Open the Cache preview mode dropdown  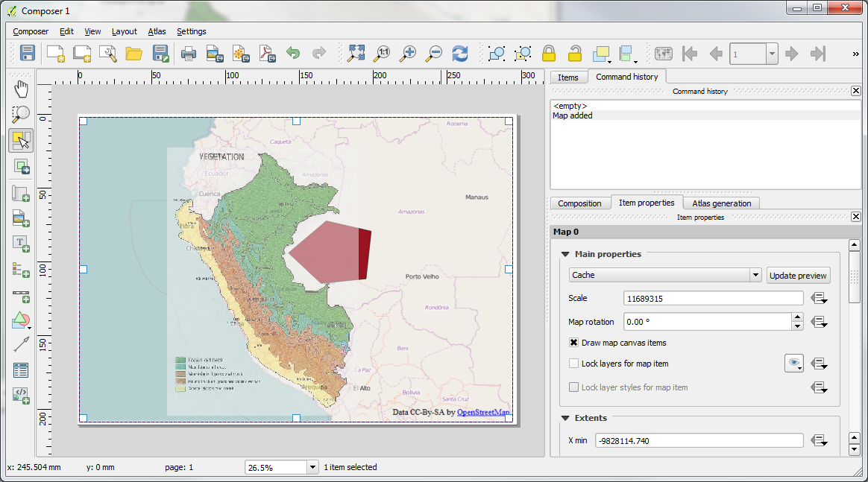point(755,275)
